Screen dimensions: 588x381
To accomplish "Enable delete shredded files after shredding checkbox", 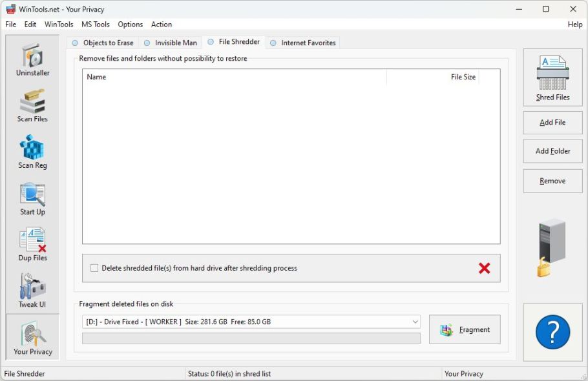I will coord(94,268).
